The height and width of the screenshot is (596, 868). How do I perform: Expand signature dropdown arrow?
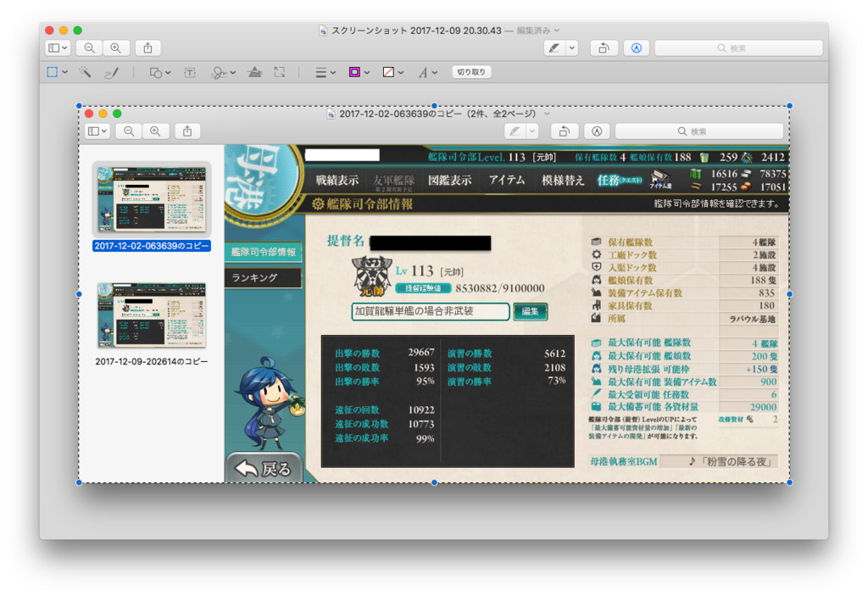[x=233, y=73]
